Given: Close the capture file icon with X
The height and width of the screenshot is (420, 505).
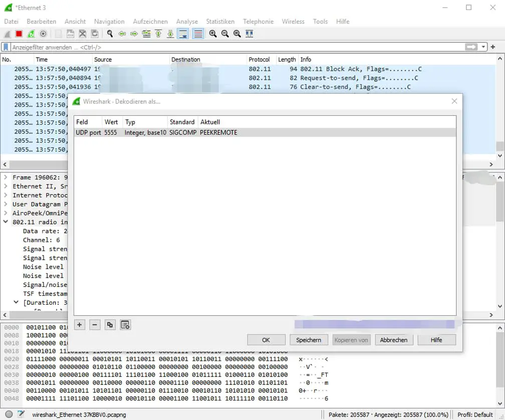Looking at the screenshot, I should pos(83,34).
